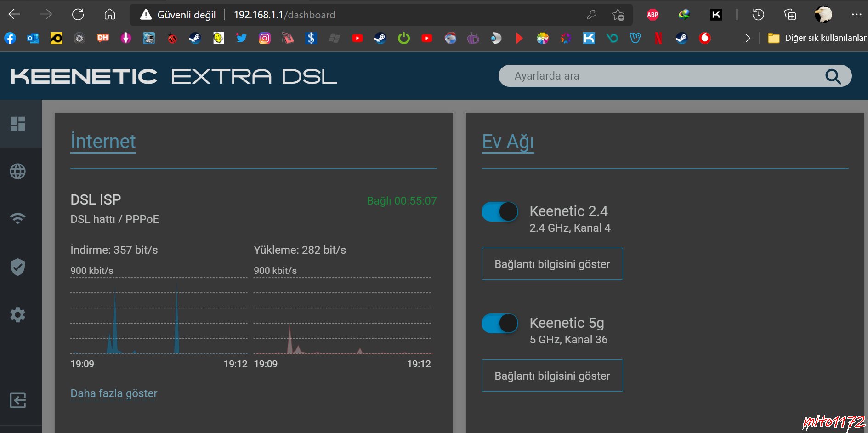Click the 'DSL ISP' connection name
Image resolution: width=868 pixels, height=433 pixels.
96,199
